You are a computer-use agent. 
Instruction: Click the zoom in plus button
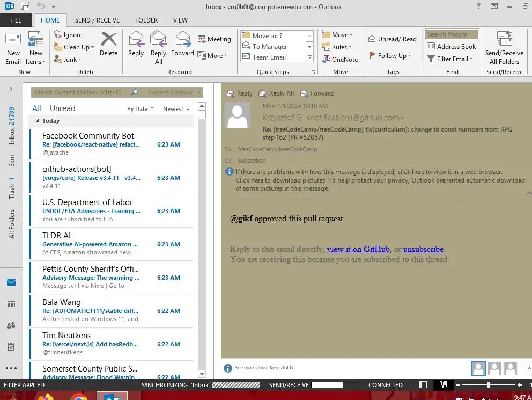(x=519, y=385)
